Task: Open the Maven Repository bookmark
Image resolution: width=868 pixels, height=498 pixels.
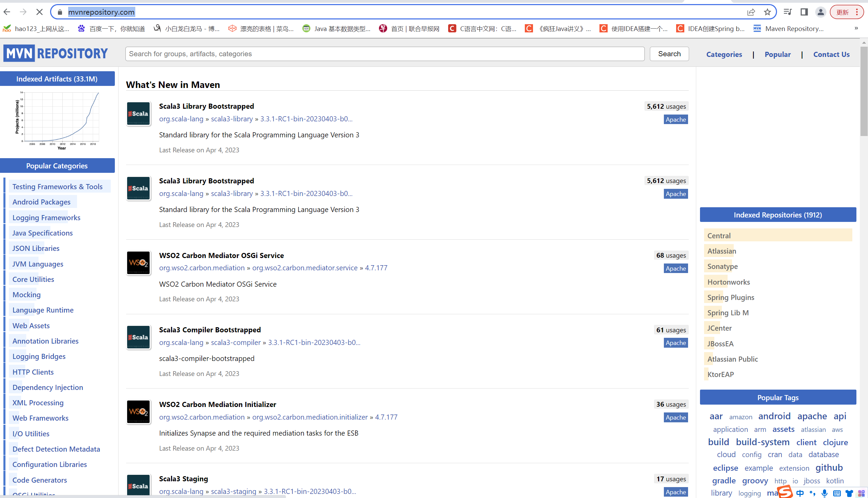Action: point(789,28)
